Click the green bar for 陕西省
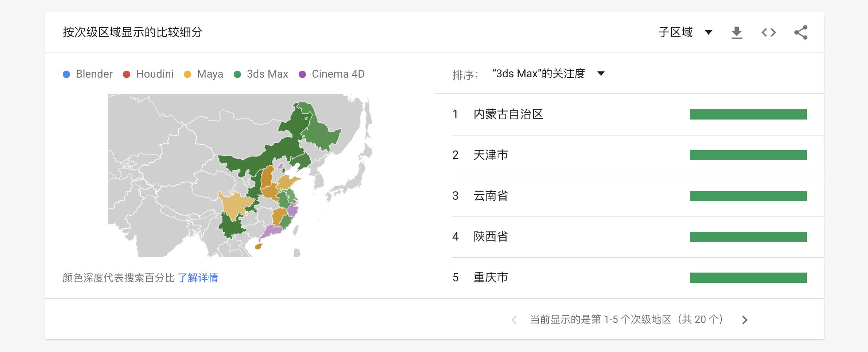The image size is (868, 352). [x=748, y=237]
